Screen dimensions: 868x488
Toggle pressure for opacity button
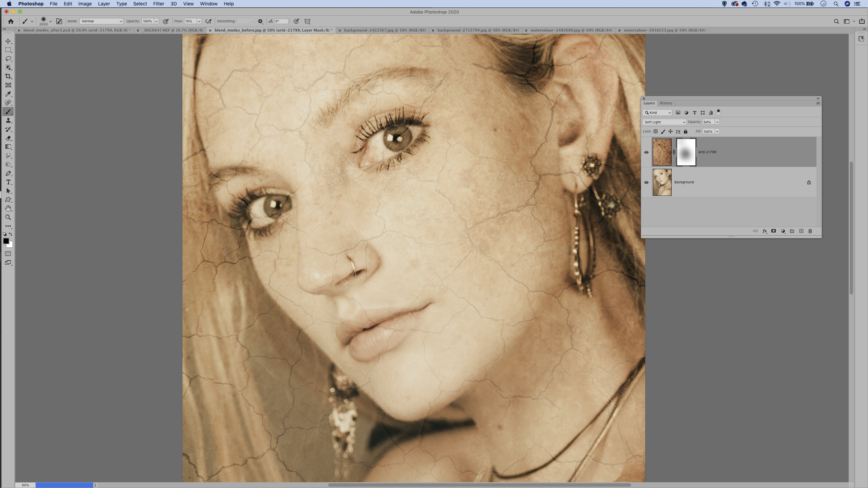[166, 21]
